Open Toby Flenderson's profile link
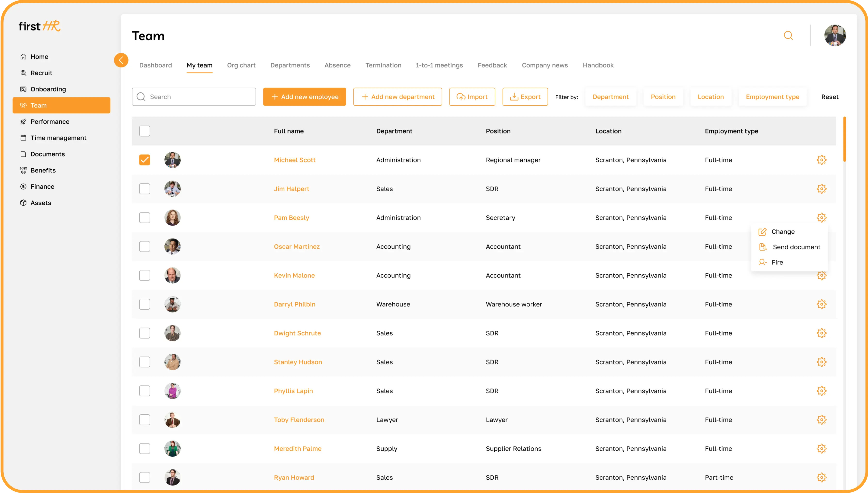The width and height of the screenshot is (868, 493). (x=299, y=419)
